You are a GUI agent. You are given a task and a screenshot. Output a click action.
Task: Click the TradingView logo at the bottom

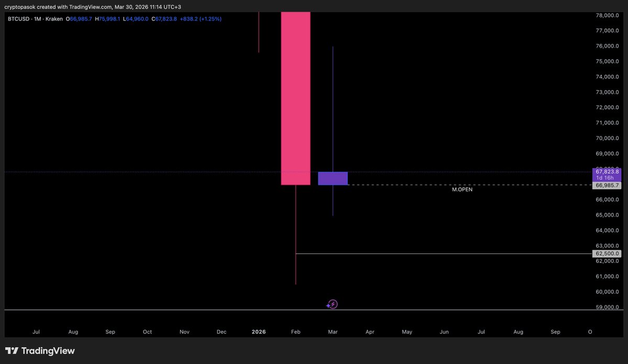(x=40, y=351)
